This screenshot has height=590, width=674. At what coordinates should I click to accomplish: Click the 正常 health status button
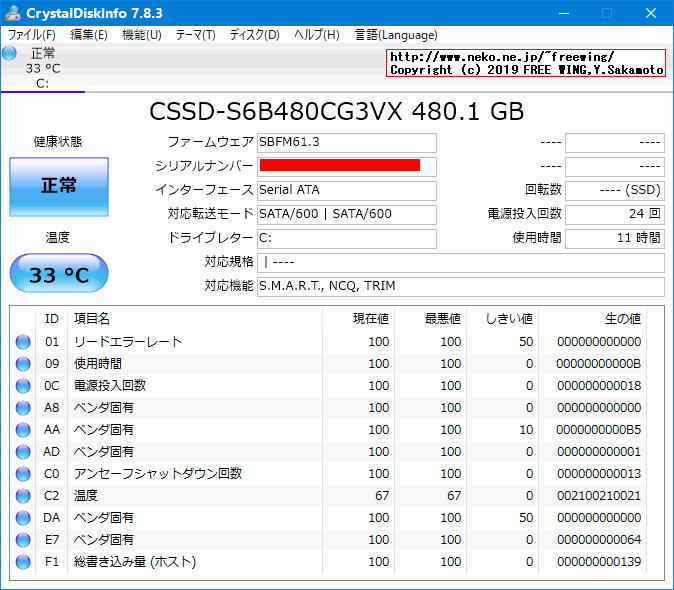[59, 186]
